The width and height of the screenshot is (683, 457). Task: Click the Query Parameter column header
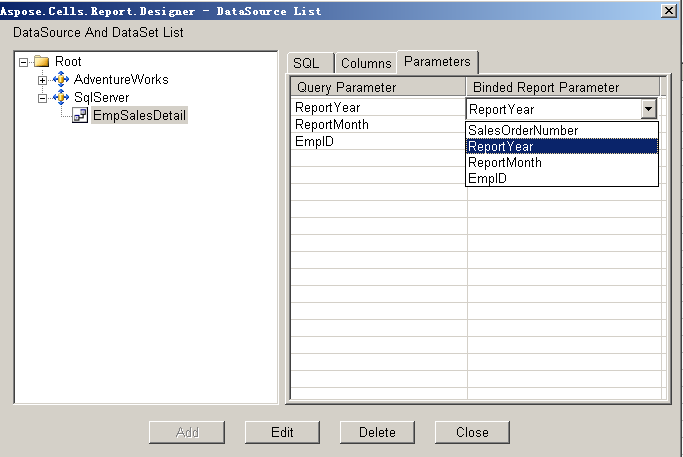coord(378,87)
